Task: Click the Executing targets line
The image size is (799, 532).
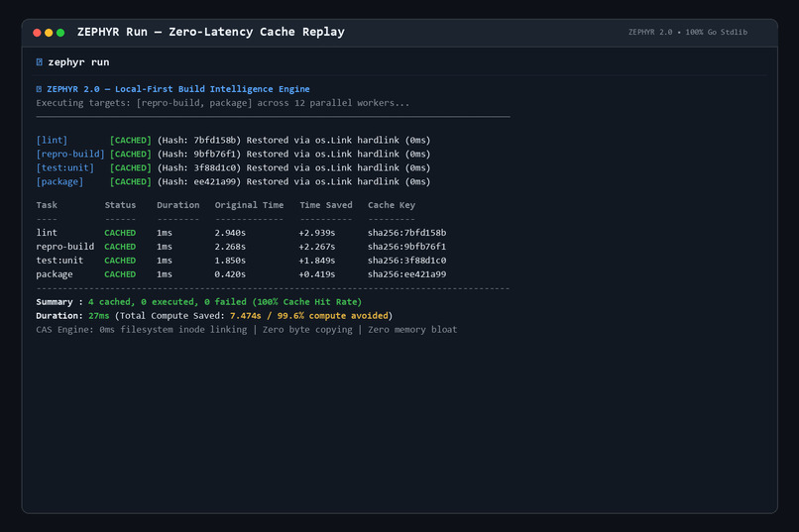Action: (223, 103)
